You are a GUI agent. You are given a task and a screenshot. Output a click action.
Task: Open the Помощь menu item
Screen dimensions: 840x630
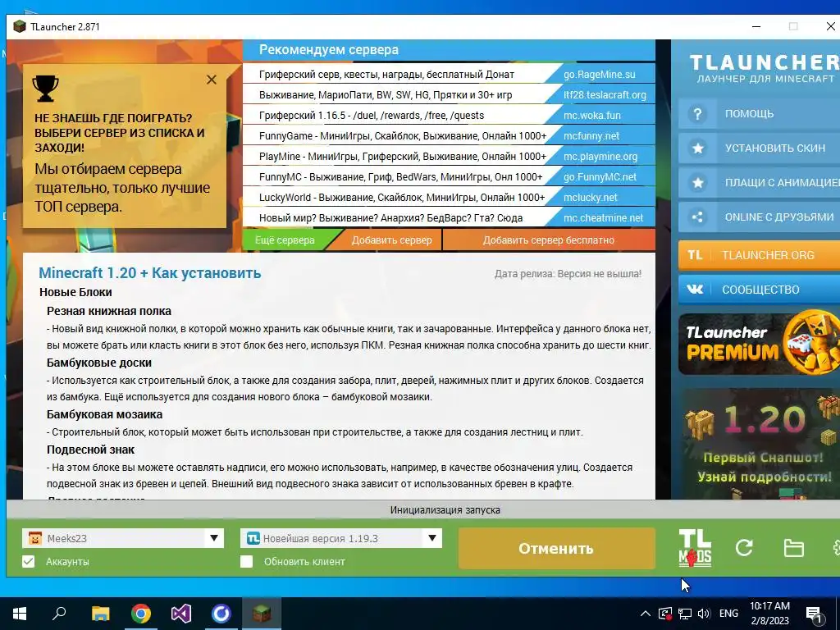click(759, 114)
